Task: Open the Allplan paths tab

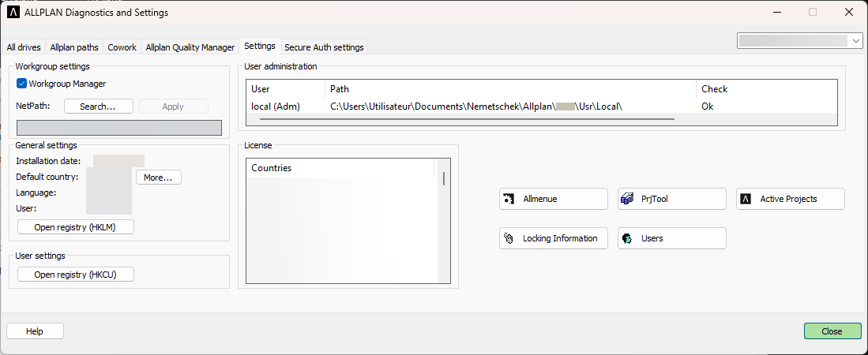Action: tap(74, 47)
